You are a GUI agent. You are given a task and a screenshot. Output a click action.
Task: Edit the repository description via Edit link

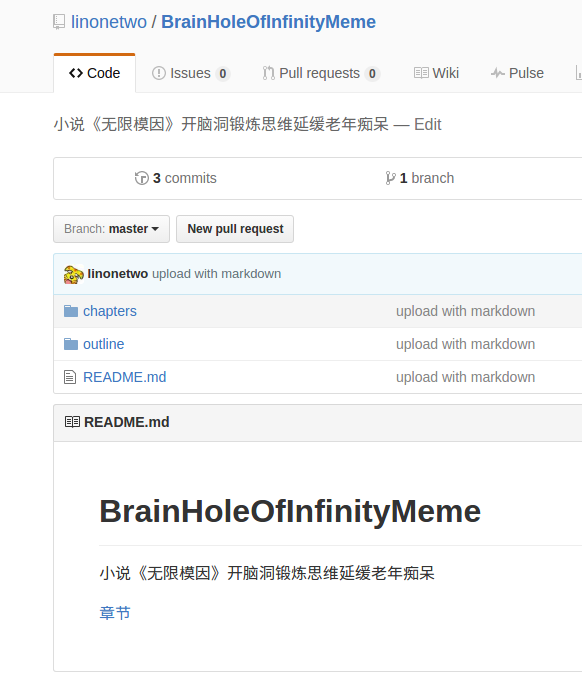427,125
